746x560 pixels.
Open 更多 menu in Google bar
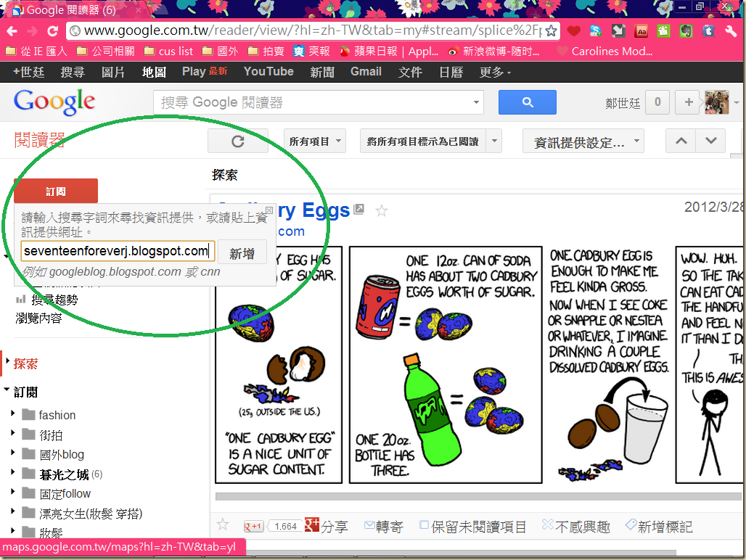[495, 73]
